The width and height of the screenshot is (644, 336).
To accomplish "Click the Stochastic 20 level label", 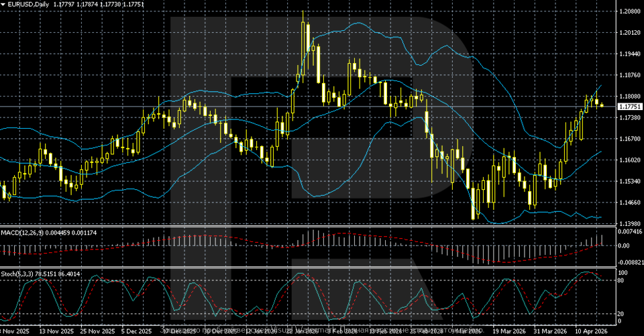I will (622, 313).
